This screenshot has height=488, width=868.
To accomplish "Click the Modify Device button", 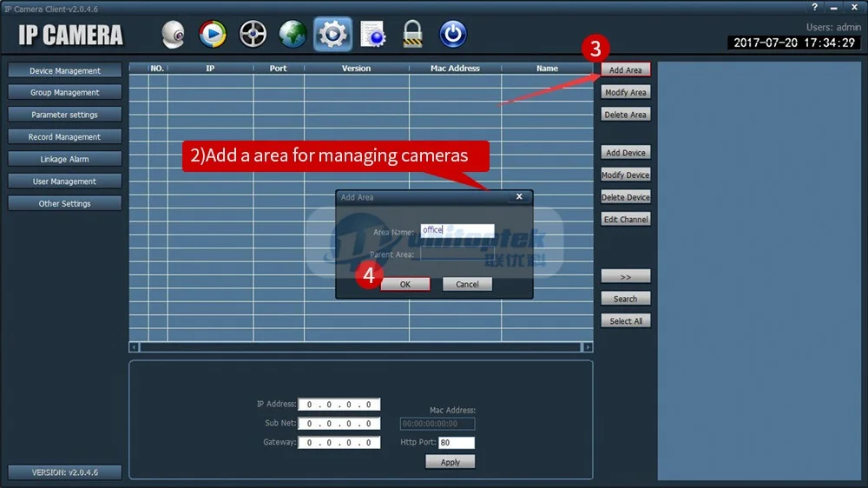I will pos(626,175).
